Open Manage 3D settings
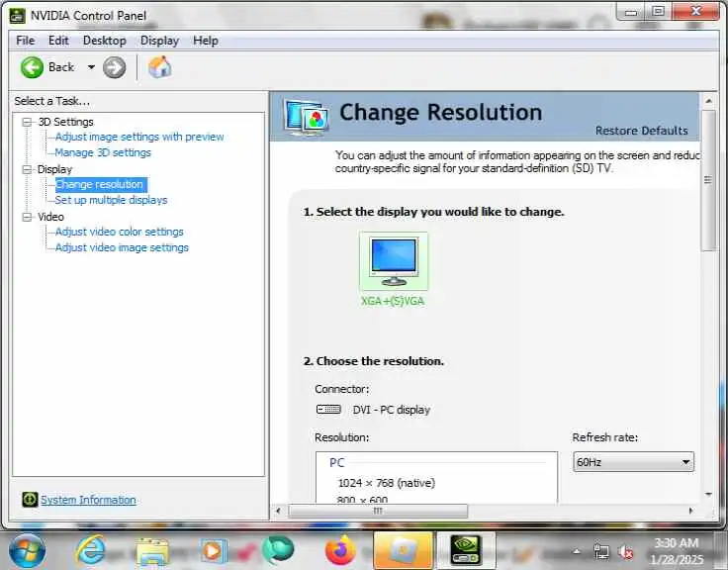 click(x=103, y=152)
